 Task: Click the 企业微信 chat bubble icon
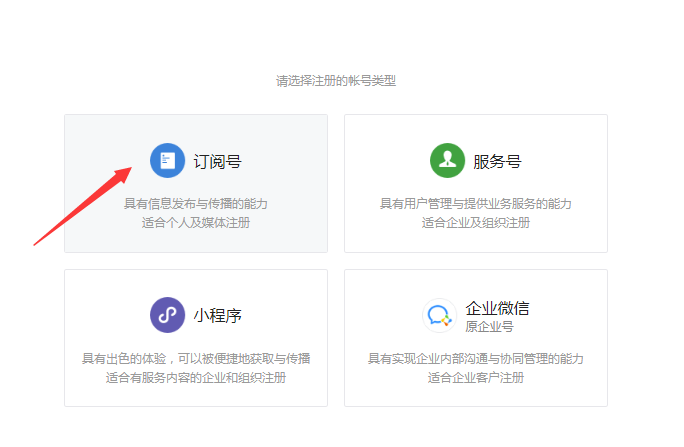click(x=439, y=315)
